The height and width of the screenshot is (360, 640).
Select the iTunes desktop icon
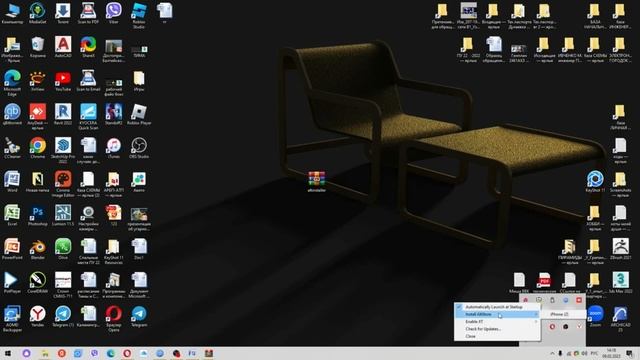(x=113, y=148)
